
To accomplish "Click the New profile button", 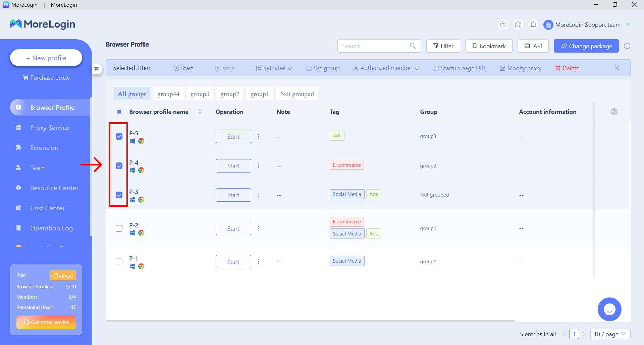I will coord(46,58).
